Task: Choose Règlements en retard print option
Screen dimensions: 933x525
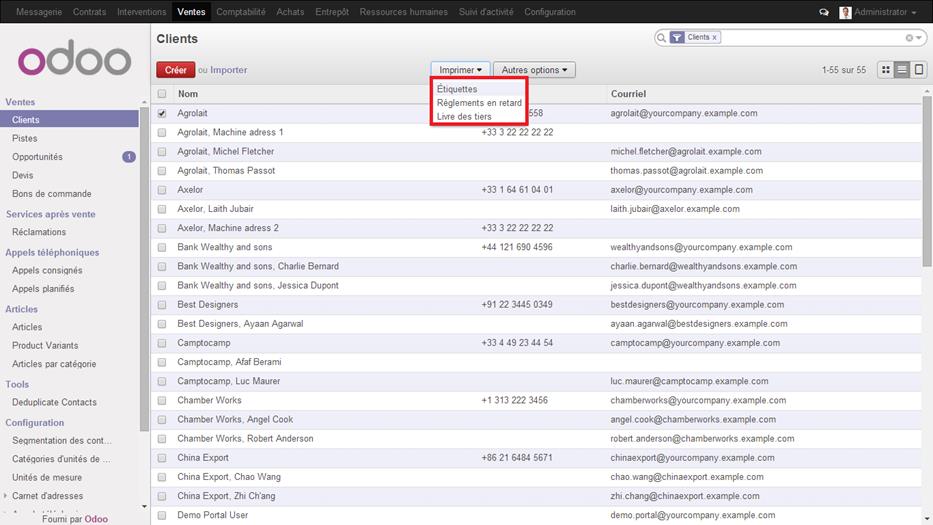Action: click(479, 102)
